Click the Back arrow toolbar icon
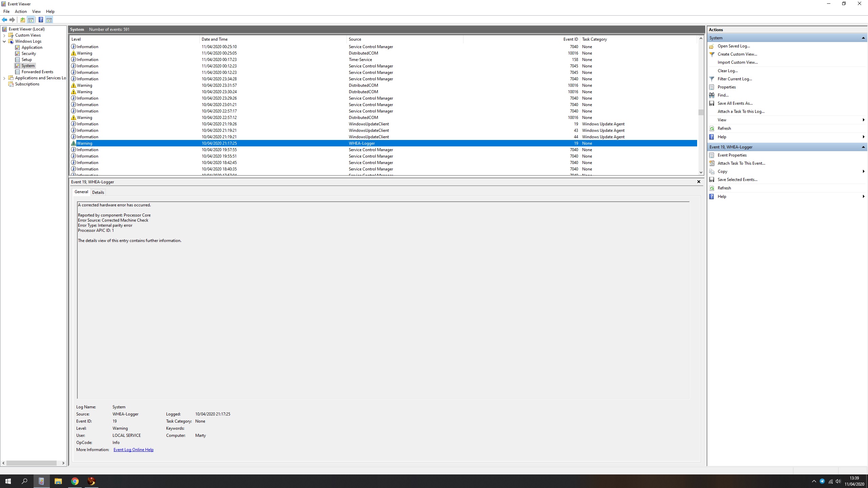The image size is (868, 488). (x=4, y=20)
